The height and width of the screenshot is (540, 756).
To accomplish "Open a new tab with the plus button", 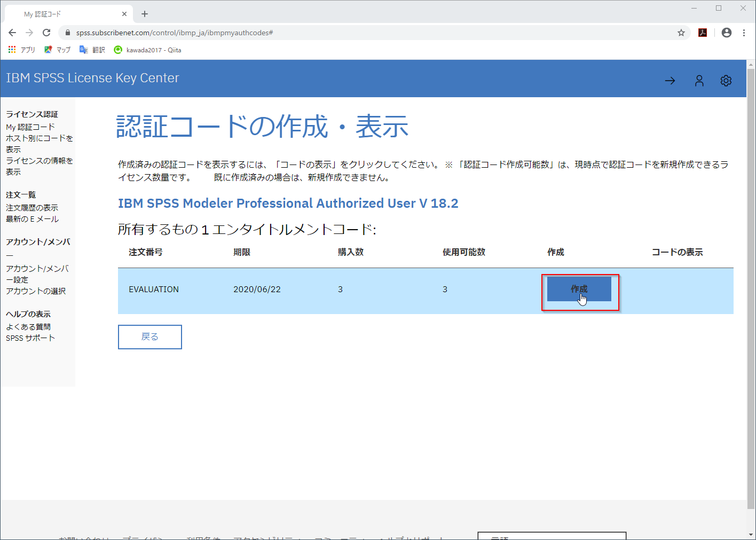I will [145, 14].
